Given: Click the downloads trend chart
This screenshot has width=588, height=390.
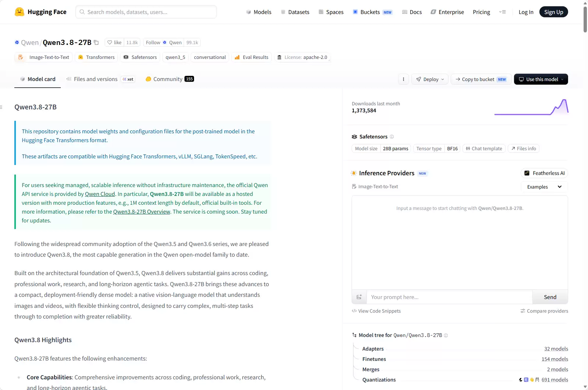Looking at the screenshot, I should (531, 107).
